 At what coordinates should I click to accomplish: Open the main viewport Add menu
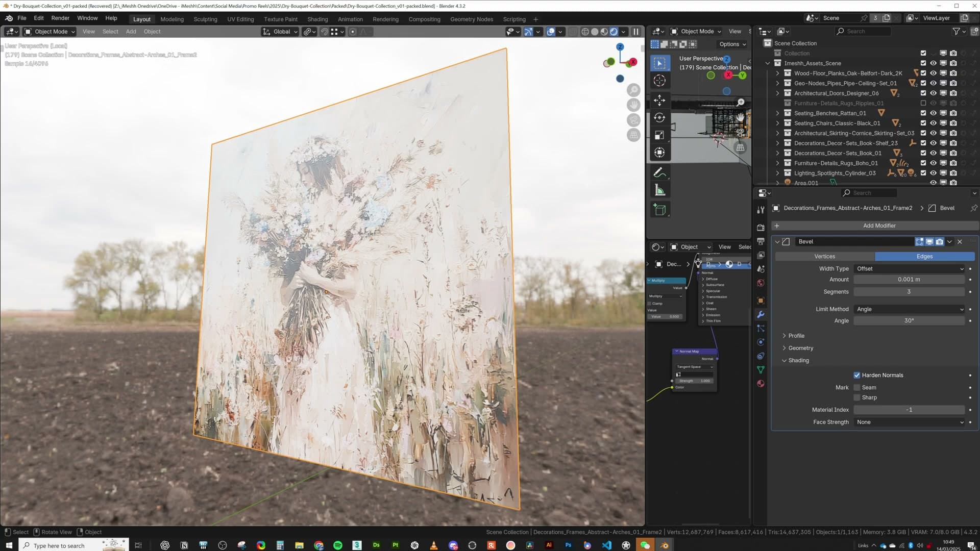(x=131, y=32)
